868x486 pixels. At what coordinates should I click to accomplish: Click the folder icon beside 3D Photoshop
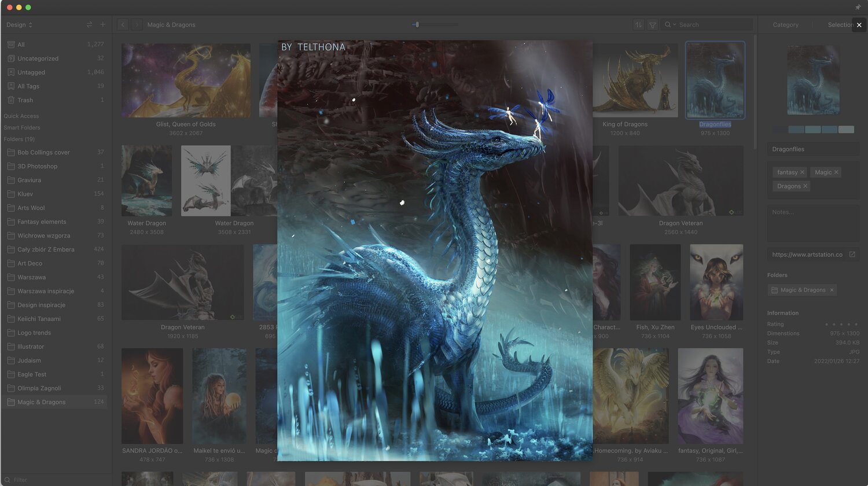pyautogui.click(x=11, y=166)
